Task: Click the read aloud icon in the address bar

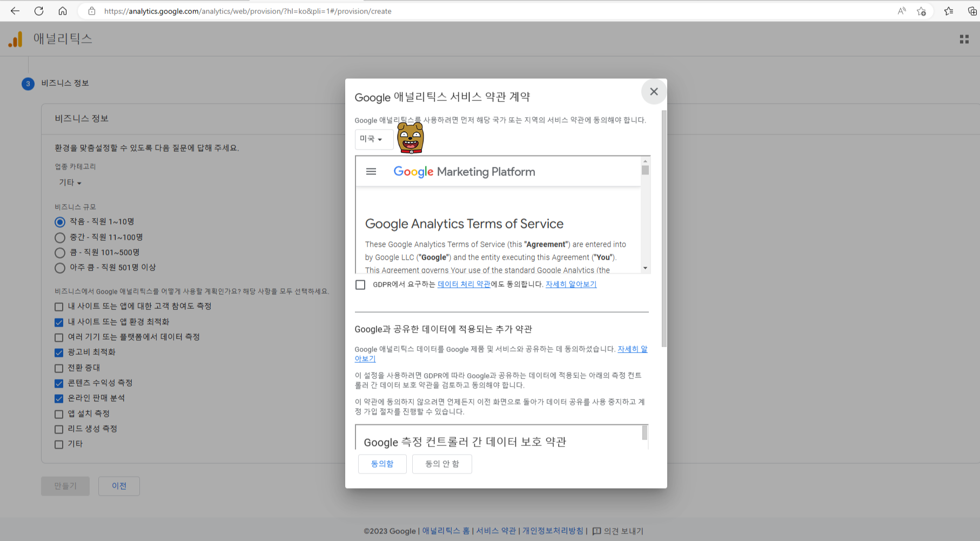Action: pyautogui.click(x=902, y=11)
